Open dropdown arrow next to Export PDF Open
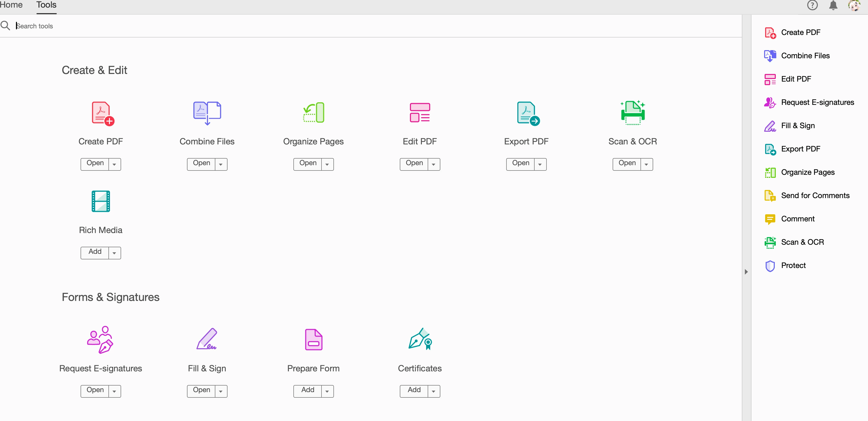Screen dimensions: 868x421 [540, 165]
